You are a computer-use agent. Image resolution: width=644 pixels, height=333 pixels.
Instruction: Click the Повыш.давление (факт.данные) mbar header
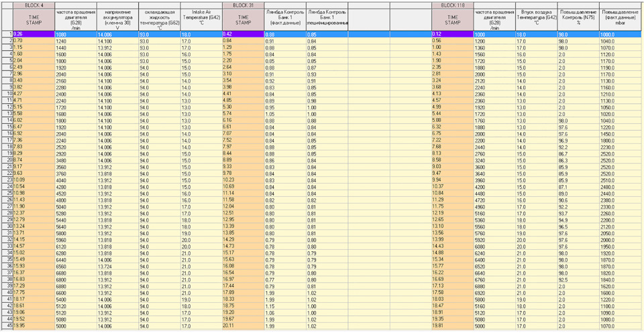point(621,20)
